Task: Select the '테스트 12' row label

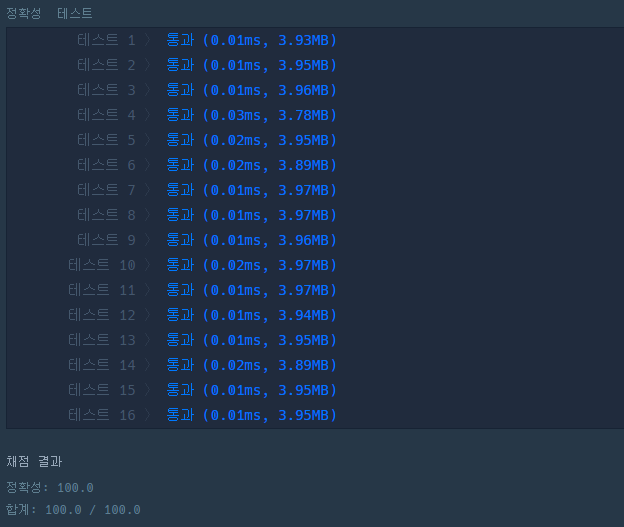Action: pyautogui.click(x=102, y=315)
